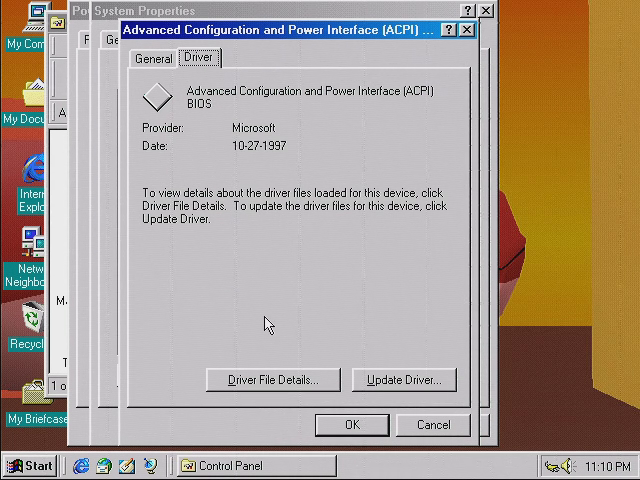
Task: Click the 11:10 PM clock
Action: coord(608,466)
